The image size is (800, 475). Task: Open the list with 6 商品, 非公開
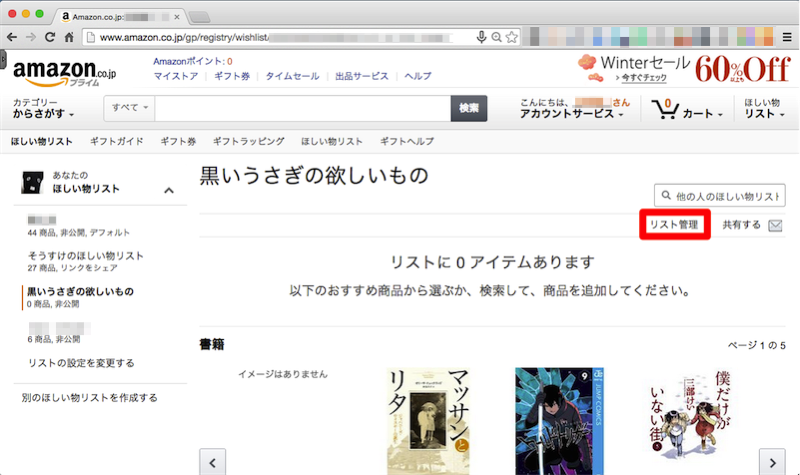coord(59,333)
